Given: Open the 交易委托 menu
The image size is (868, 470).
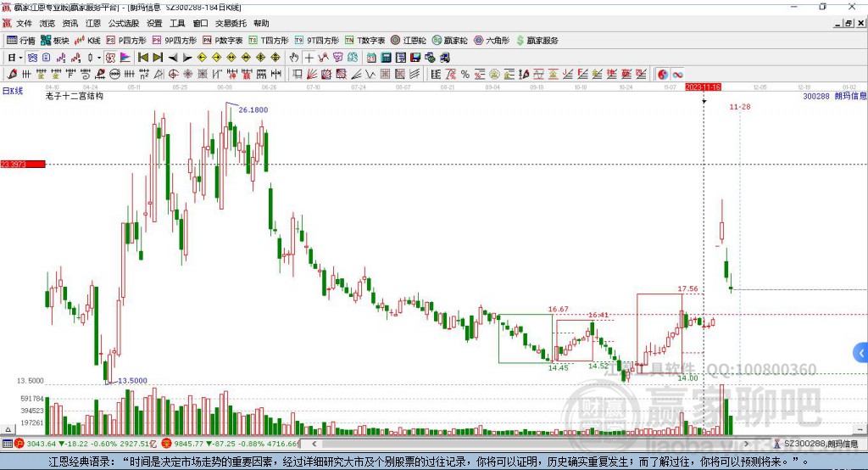Looking at the screenshot, I should [231, 23].
